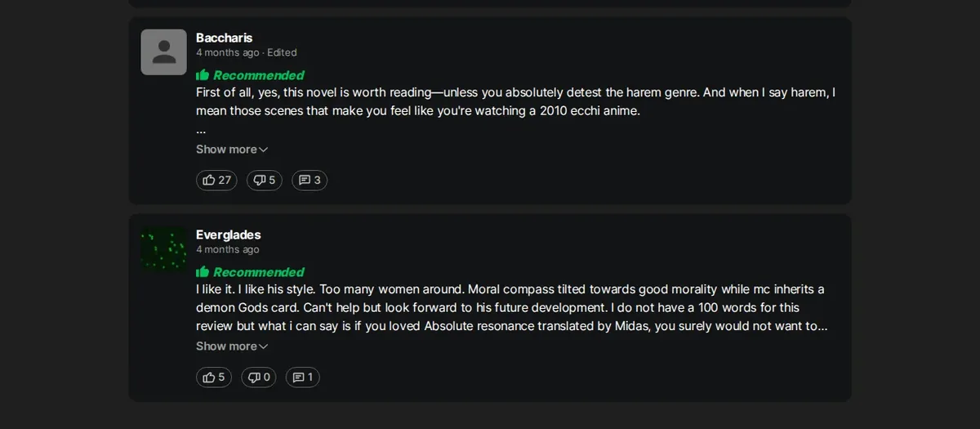Click the Edited label on Baccharis's review
The height and width of the screenshot is (429, 980).
click(282, 52)
